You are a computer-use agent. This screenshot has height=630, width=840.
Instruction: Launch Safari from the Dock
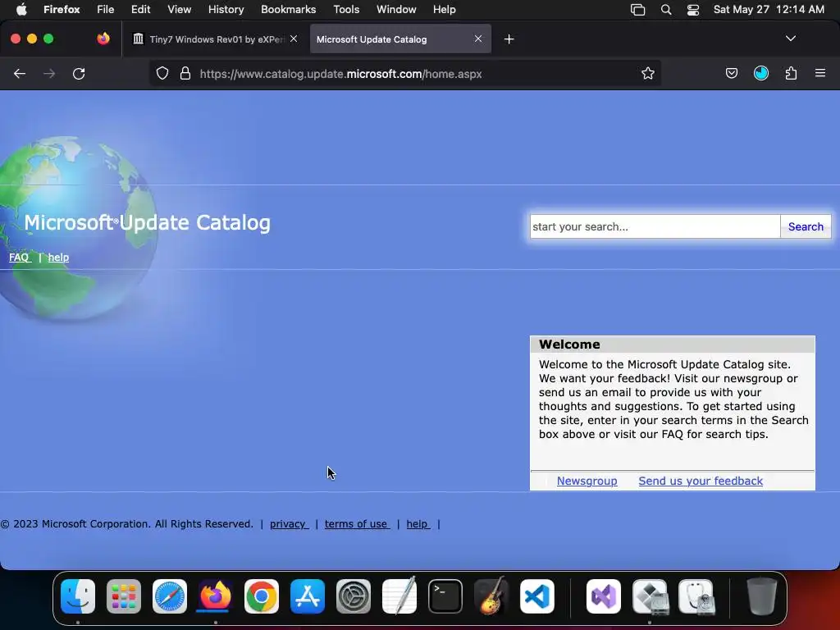click(170, 596)
